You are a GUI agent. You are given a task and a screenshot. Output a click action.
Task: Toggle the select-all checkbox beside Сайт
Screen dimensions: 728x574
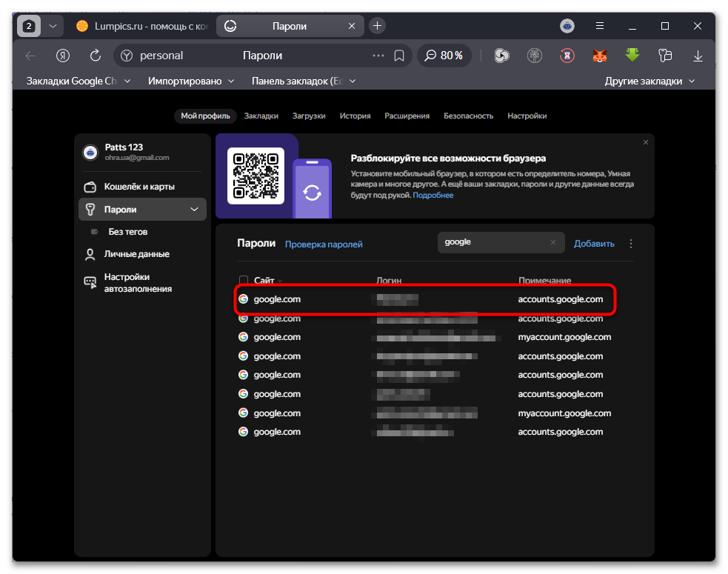244,280
